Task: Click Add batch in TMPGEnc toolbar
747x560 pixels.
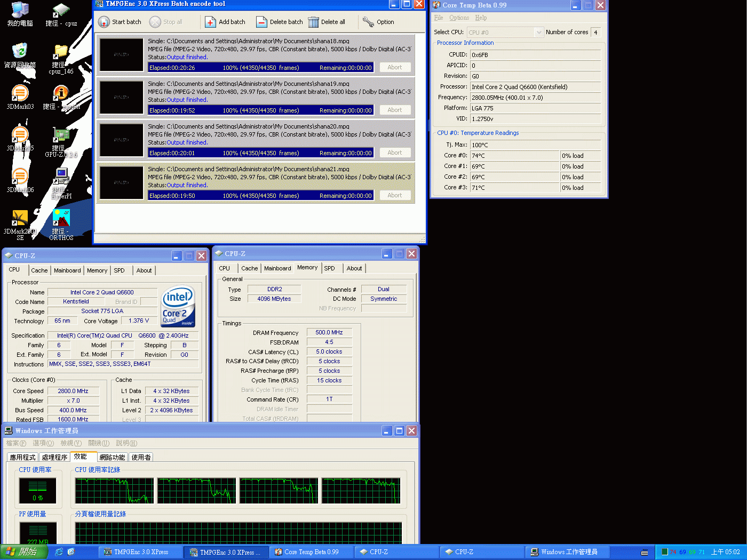Action: click(225, 22)
